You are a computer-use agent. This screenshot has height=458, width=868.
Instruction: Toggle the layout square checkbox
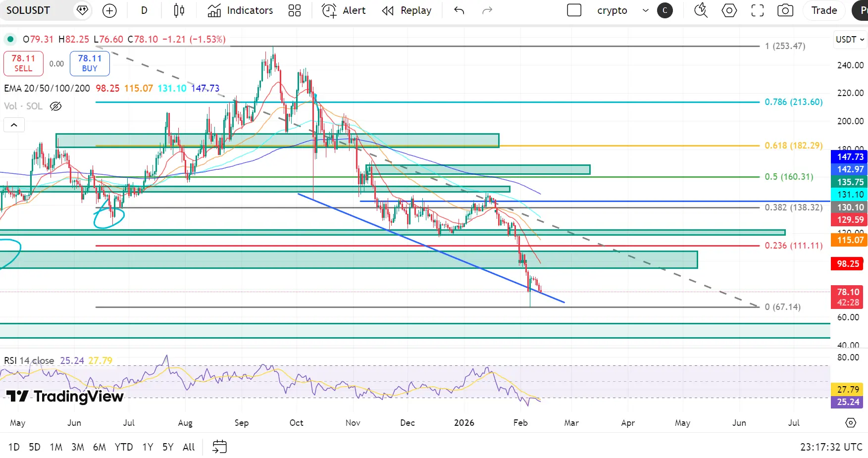pos(574,10)
